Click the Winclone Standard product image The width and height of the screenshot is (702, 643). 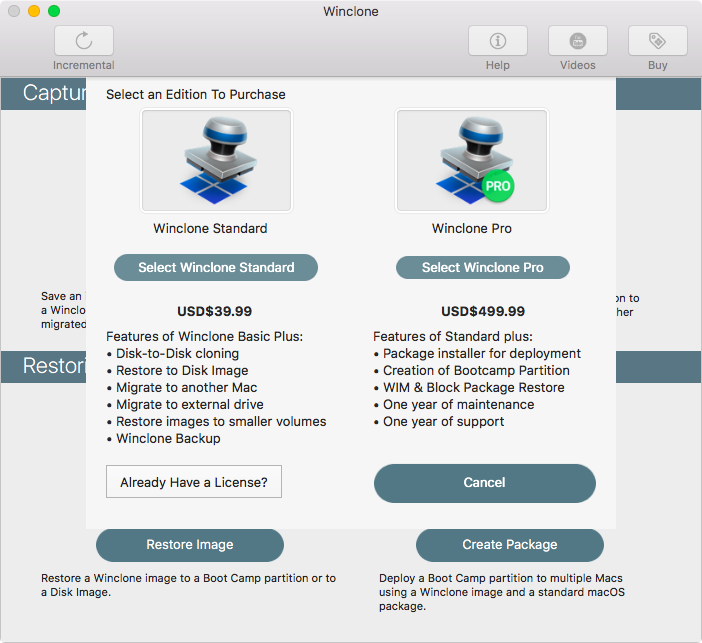(216, 160)
